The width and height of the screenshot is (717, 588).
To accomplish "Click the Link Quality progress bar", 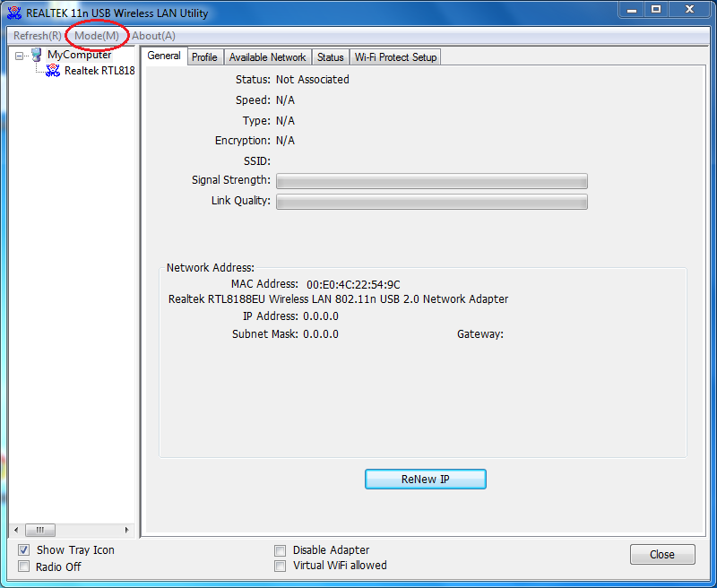I will (432, 202).
